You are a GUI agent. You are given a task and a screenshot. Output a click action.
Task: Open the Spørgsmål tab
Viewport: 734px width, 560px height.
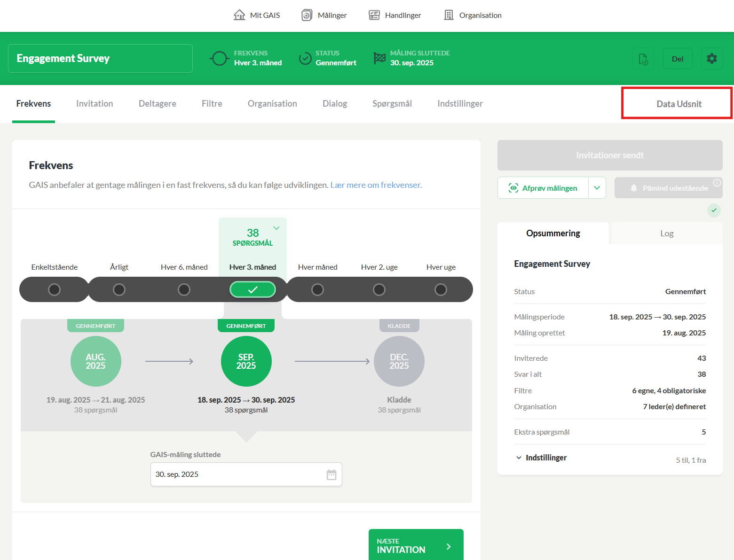pyautogui.click(x=392, y=104)
